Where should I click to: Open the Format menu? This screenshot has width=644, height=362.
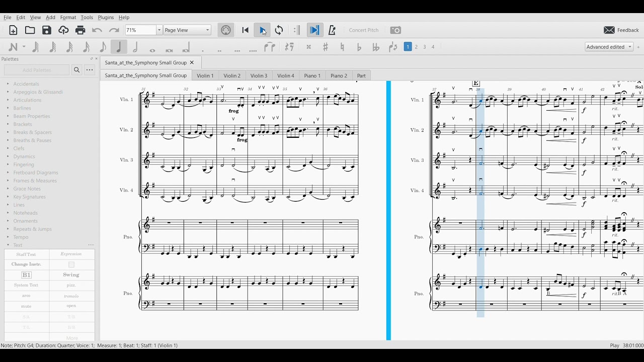(68, 17)
